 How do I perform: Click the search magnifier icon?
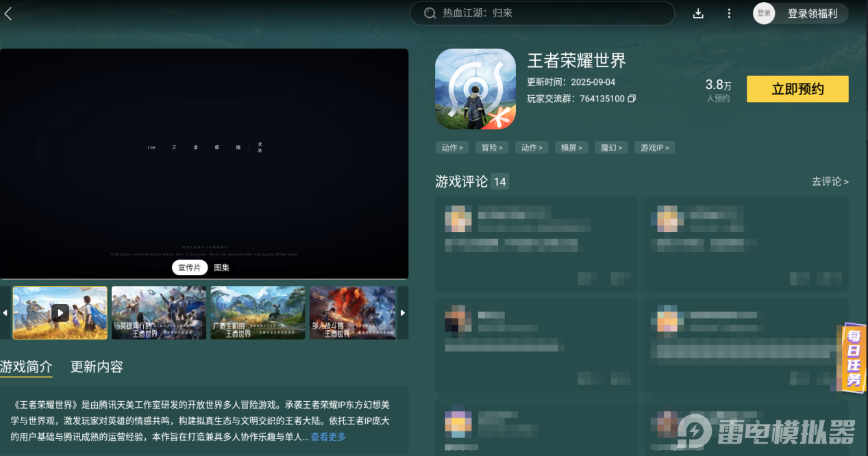coord(430,13)
